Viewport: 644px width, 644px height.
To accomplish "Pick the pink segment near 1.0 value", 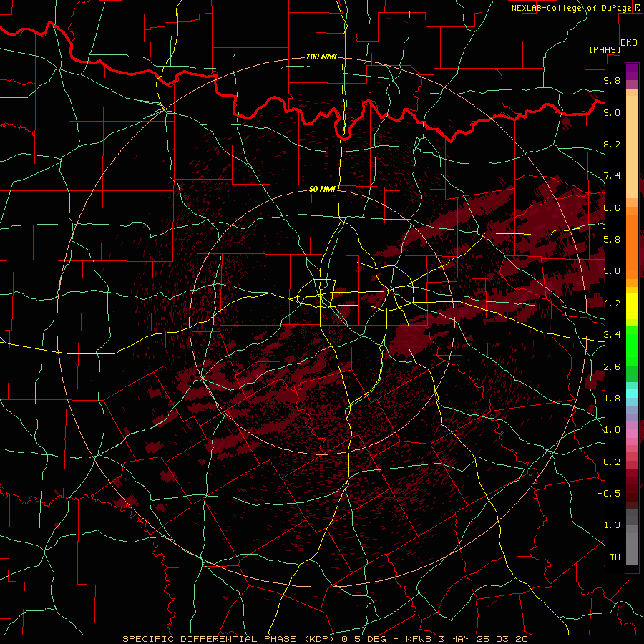I will (x=632, y=434).
